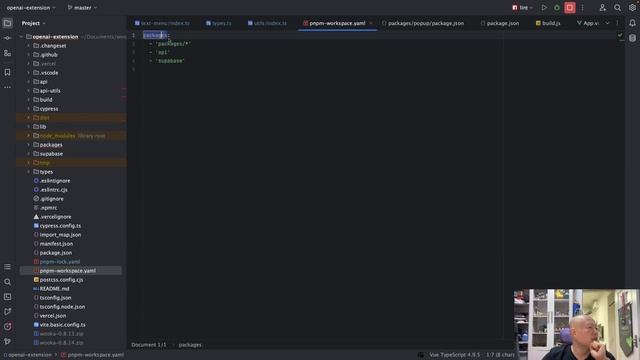Screen dimensions: 640x360
Task: Switch to text-menu/index.ts tab
Action: [162, 23]
